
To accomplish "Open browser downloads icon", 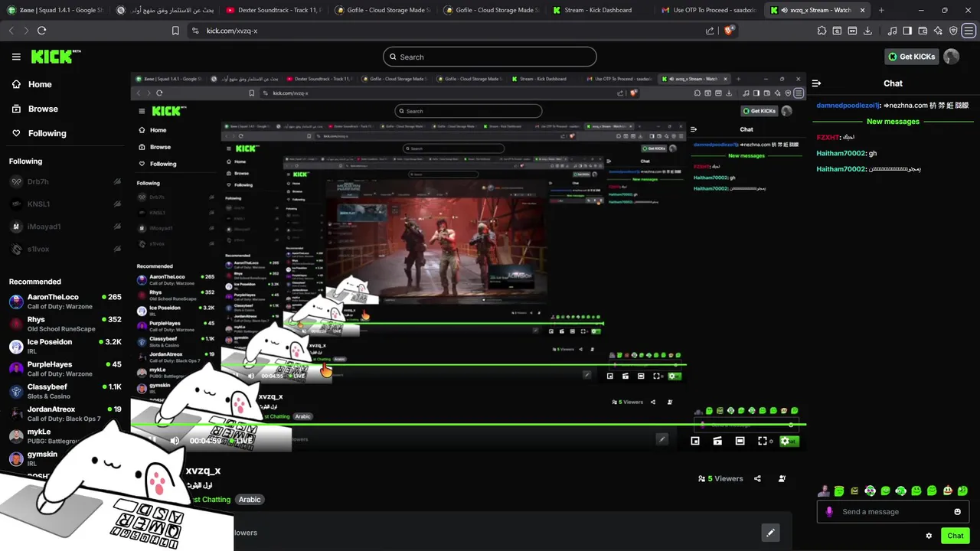I will click(867, 31).
